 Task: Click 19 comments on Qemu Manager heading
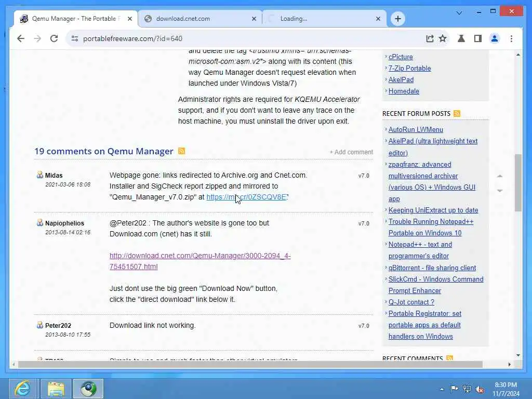(x=104, y=151)
